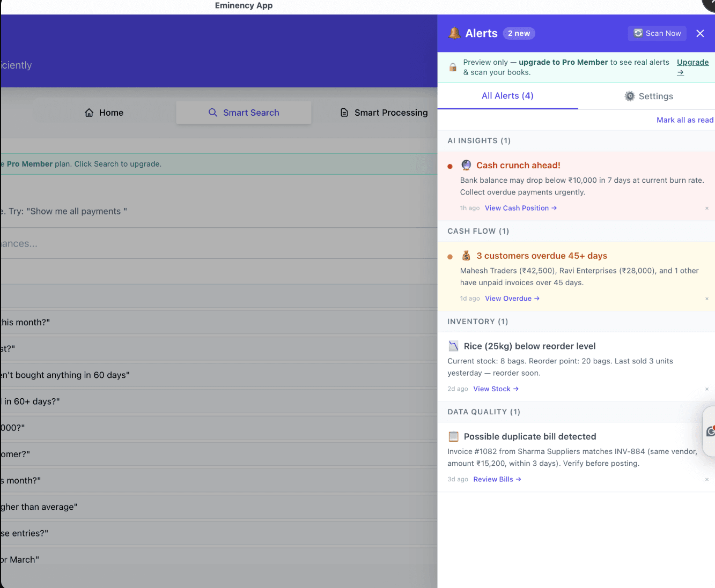The image size is (715, 588).
Task: Click the floating widget icon at right edge
Action: 710,431
